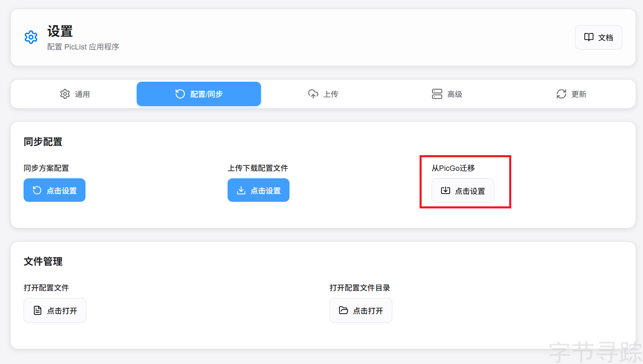Viewport: 643px width, 364px height.
Task: Click the 同步配置 section heading
Action: 43,142
